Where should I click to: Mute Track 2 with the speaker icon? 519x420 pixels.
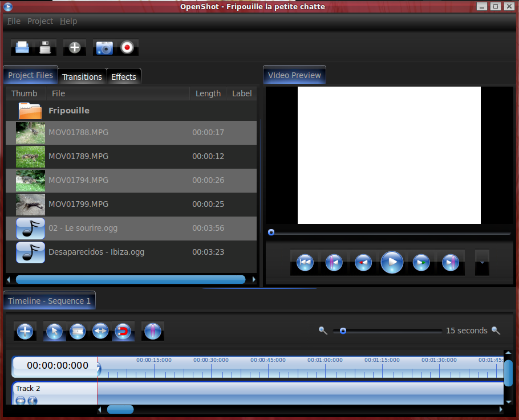click(32, 400)
